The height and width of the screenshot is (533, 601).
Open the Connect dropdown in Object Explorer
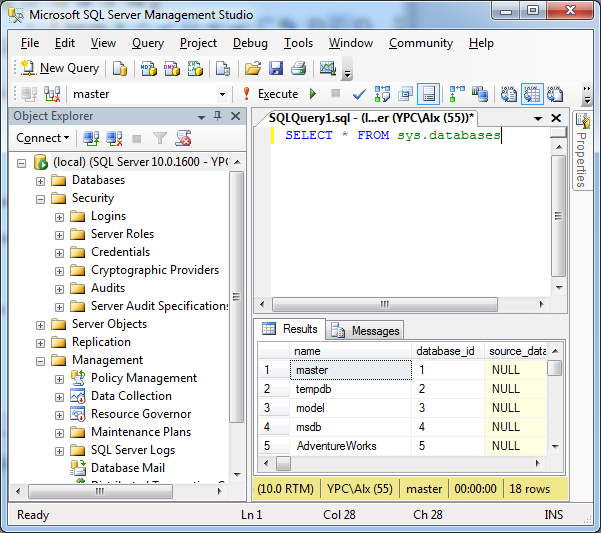click(43, 138)
